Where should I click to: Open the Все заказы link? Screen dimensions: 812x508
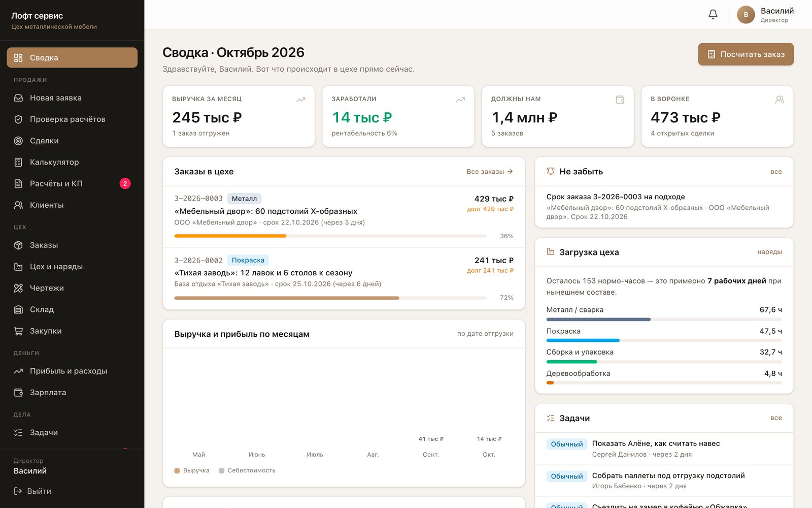(490, 172)
